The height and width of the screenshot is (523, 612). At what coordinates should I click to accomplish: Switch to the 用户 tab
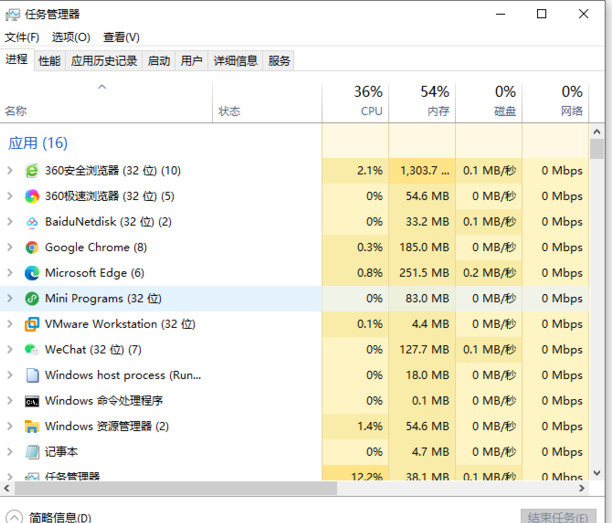[192, 61]
